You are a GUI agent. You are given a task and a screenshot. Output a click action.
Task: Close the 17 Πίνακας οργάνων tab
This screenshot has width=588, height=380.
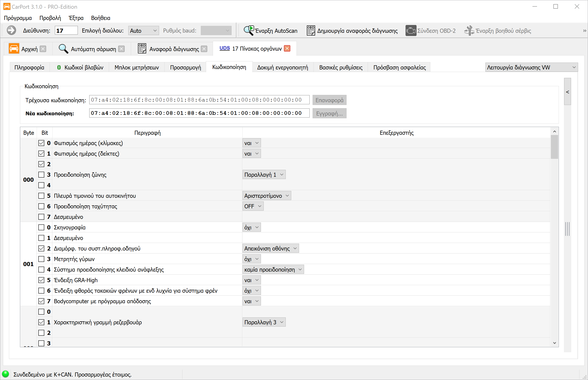coord(287,48)
